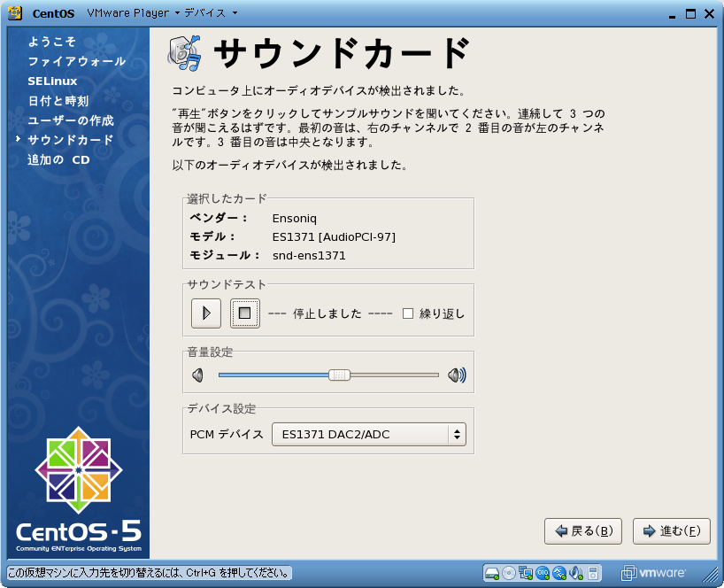Click the model text ES1371 [AudioPCI-97]
The height and width of the screenshot is (588, 724).
(x=334, y=237)
